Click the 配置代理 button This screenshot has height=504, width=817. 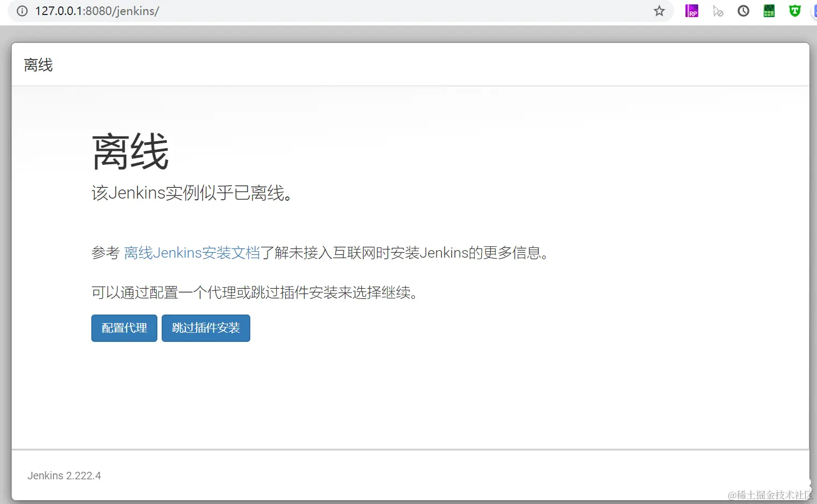(124, 328)
